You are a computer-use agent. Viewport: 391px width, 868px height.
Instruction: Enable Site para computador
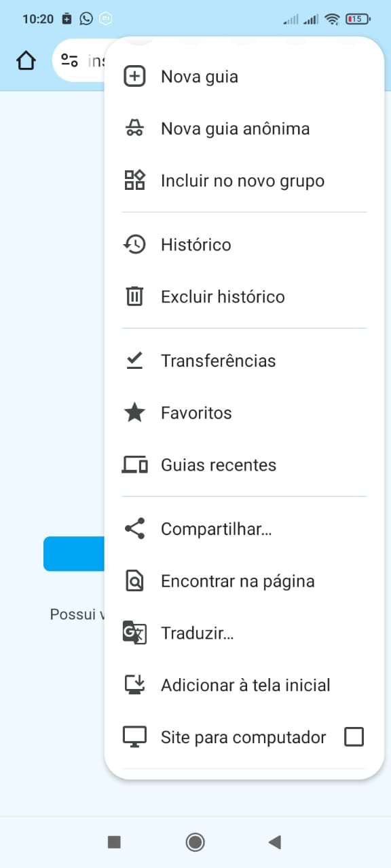tap(354, 736)
